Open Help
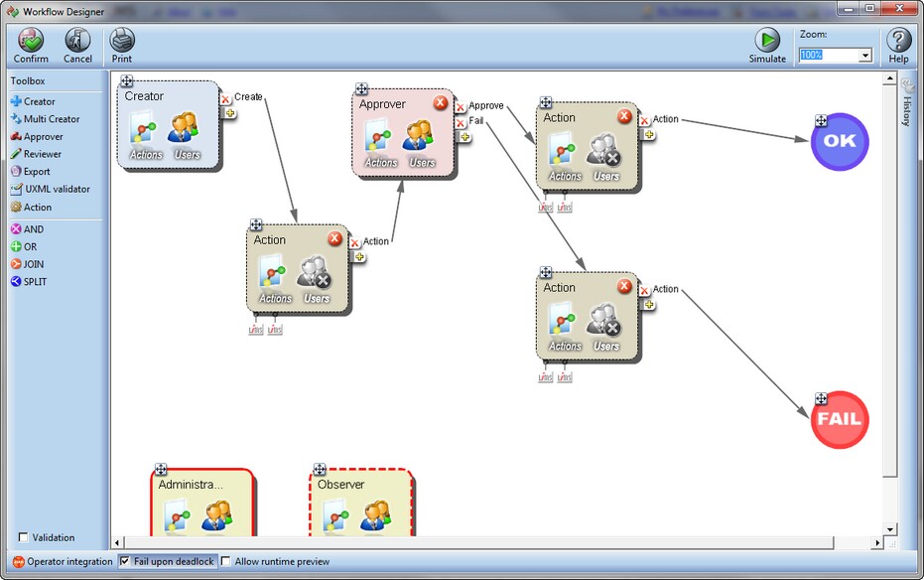Image resolution: width=924 pixels, height=580 pixels. [898, 46]
